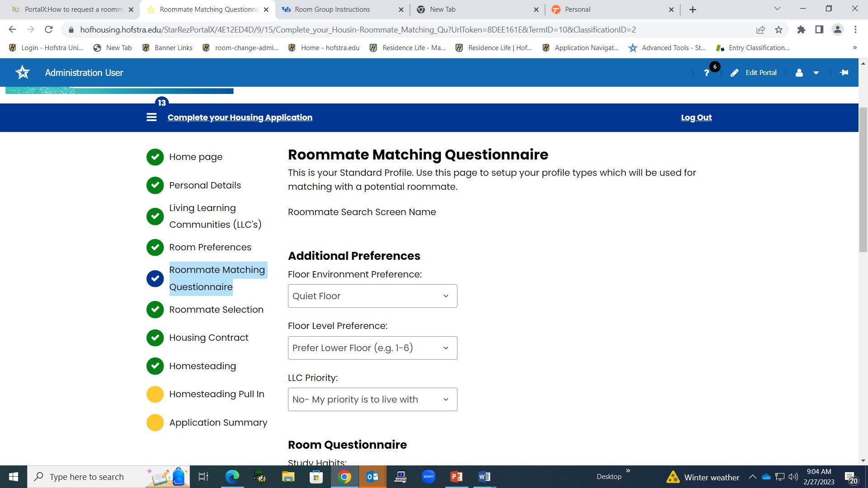Bookmark this page with the star icon
The image size is (868, 488).
[x=778, y=30]
